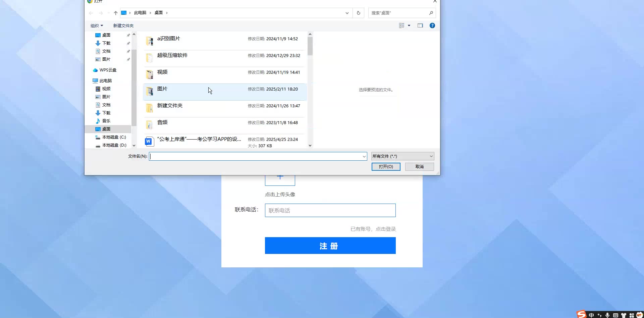Open the 文件名 history dropdown arrow
Viewport: 644px width, 318px height.
point(364,156)
